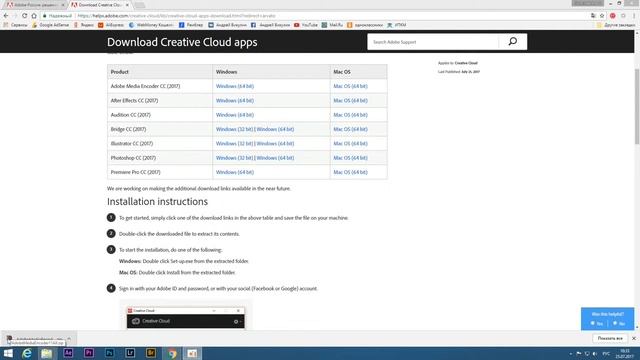Download Audition Windows (64 bit)
This screenshot has width=640, height=360.
(235, 115)
